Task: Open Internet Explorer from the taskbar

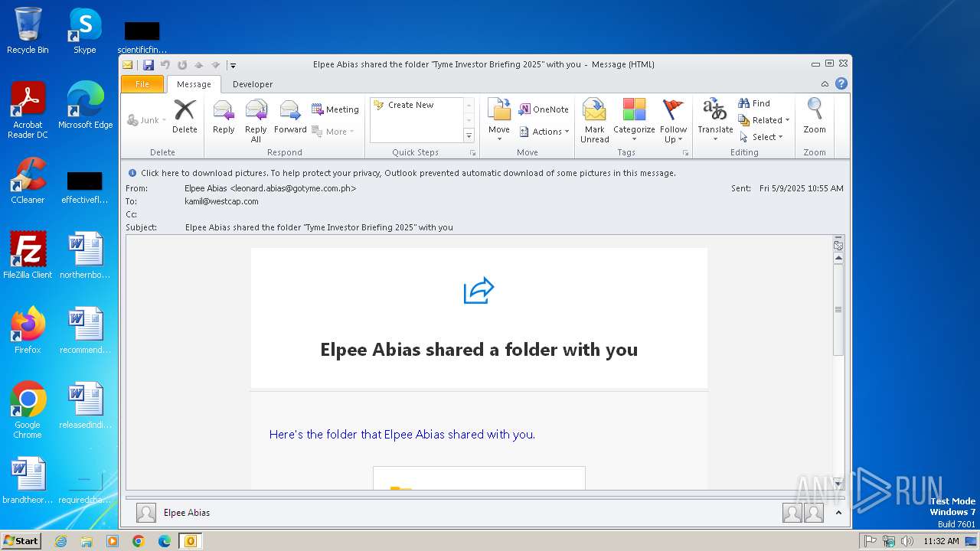Action: (60, 541)
